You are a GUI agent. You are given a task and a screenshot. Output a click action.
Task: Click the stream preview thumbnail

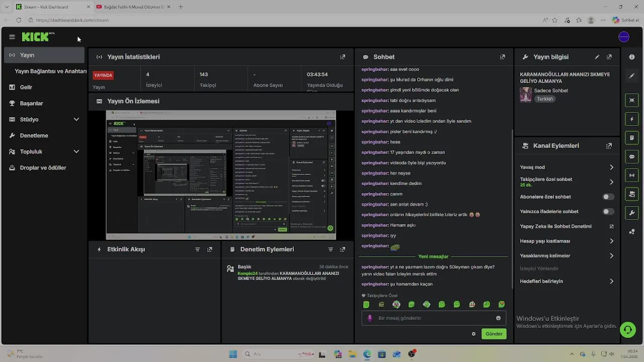click(x=221, y=175)
